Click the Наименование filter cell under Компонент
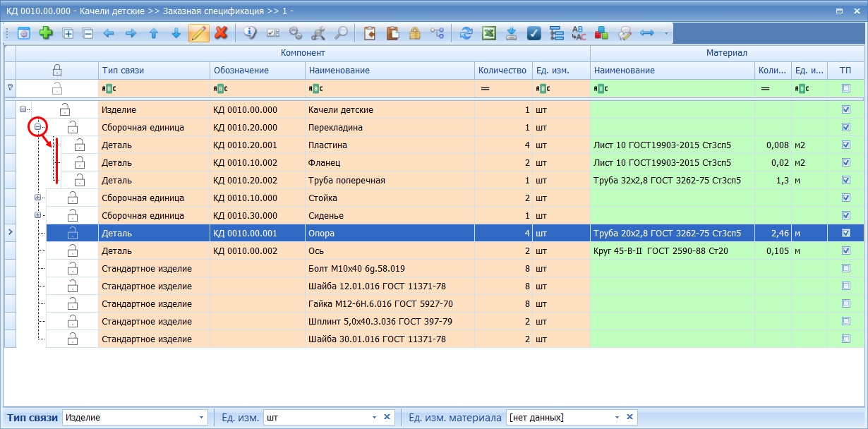Viewport: 868px width, 429px height. 390,88
